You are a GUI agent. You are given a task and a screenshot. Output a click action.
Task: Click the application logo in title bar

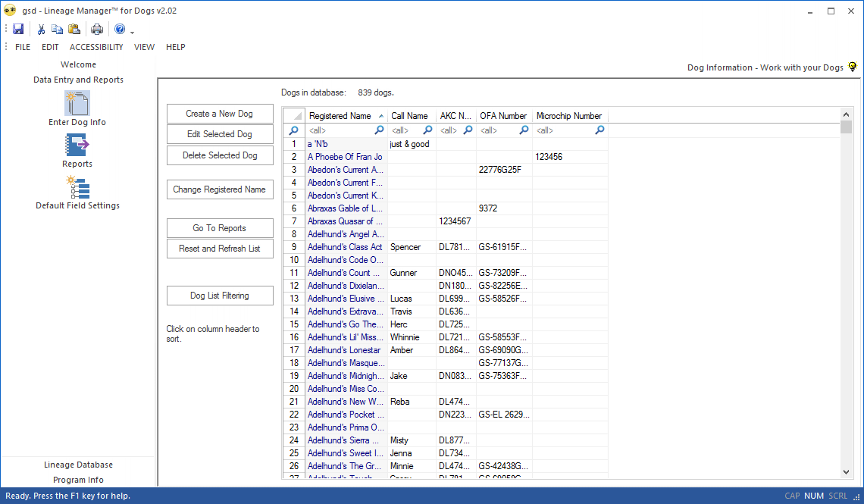[10, 11]
